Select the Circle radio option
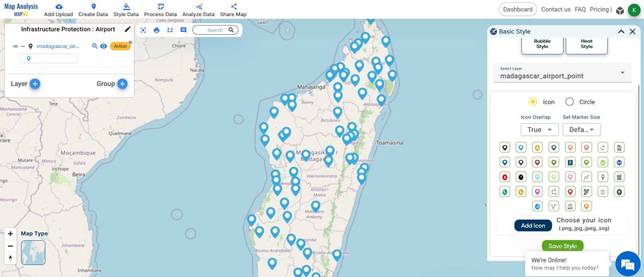 pyautogui.click(x=569, y=102)
